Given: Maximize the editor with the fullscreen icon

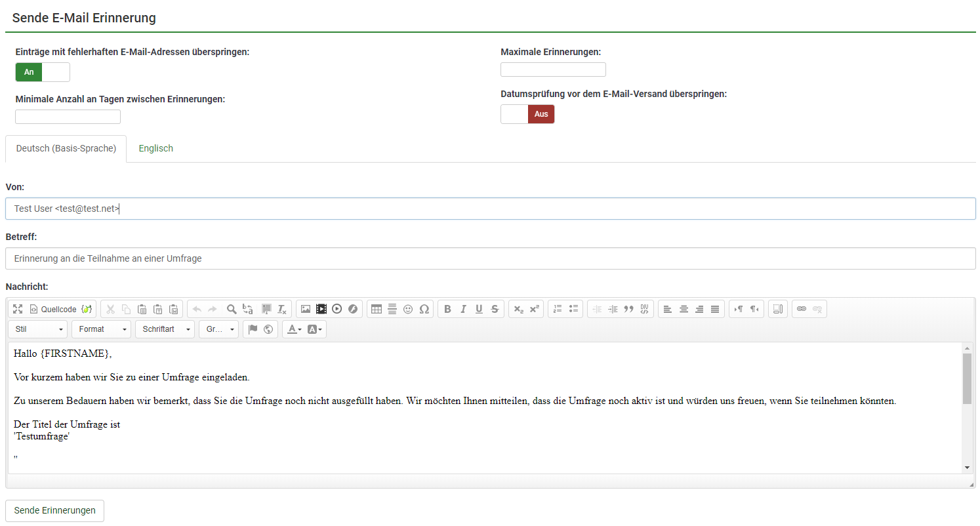Looking at the screenshot, I should (x=18, y=309).
